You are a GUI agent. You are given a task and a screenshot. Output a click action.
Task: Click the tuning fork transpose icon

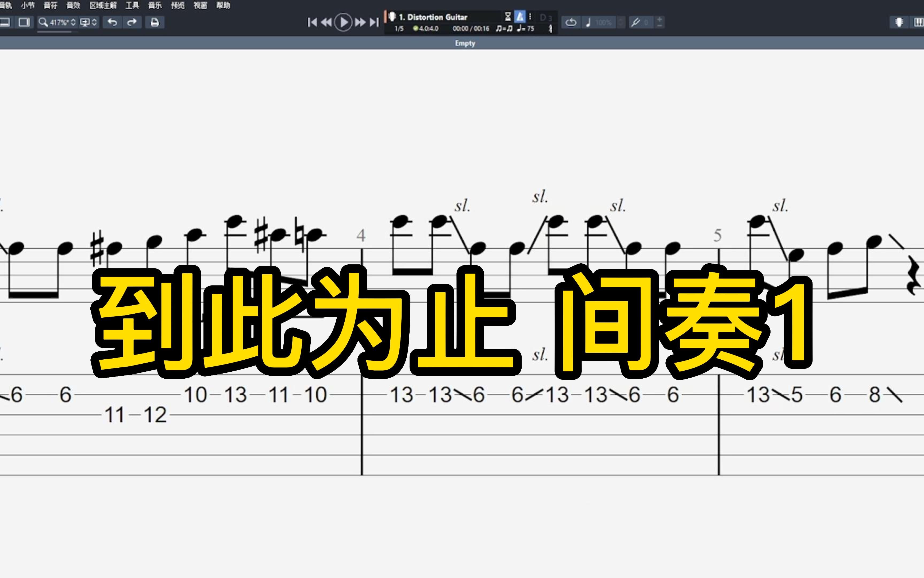(635, 22)
